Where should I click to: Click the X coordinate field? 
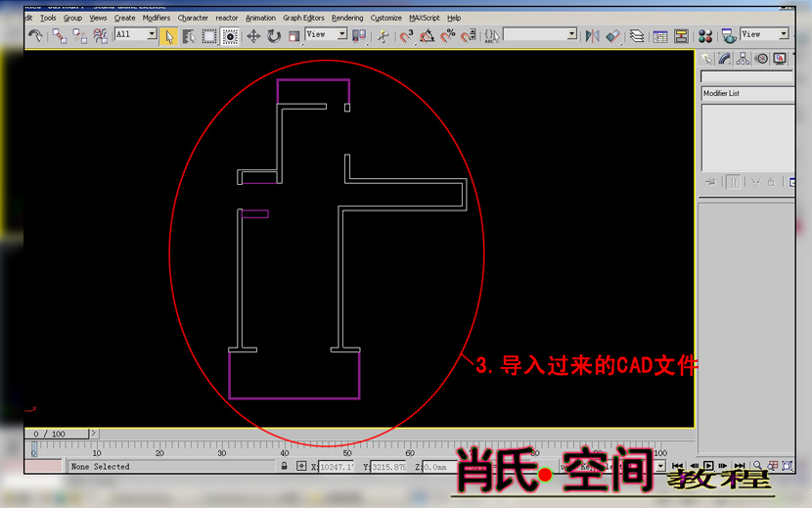337,467
